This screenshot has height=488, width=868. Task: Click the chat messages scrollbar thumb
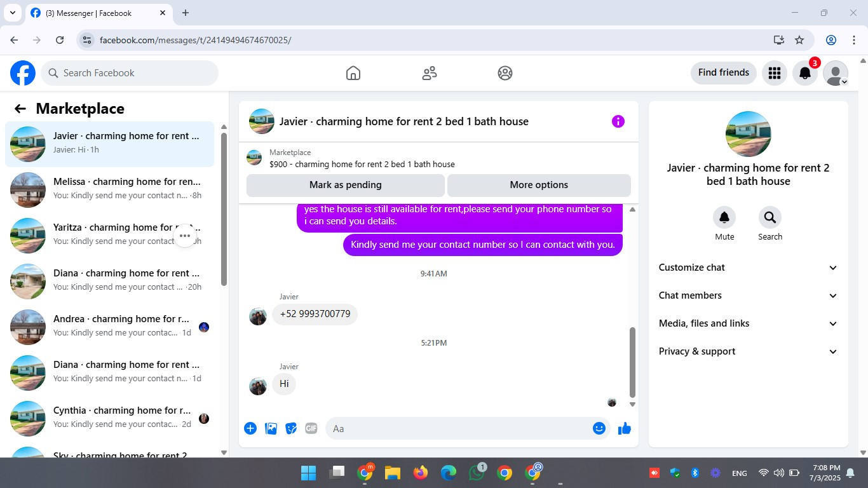click(x=632, y=362)
